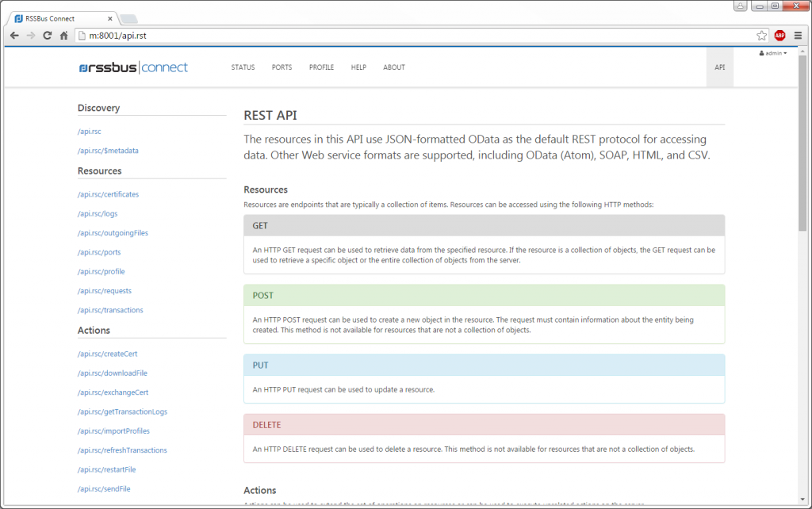The width and height of the screenshot is (812, 509).
Task: Open a new browser tab
Action: (x=128, y=19)
